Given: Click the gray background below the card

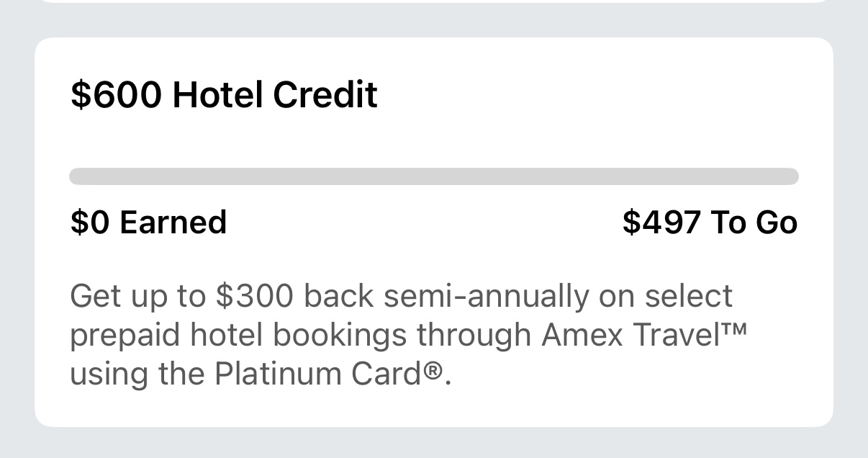Looking at the screenshot, I should 434,443.
